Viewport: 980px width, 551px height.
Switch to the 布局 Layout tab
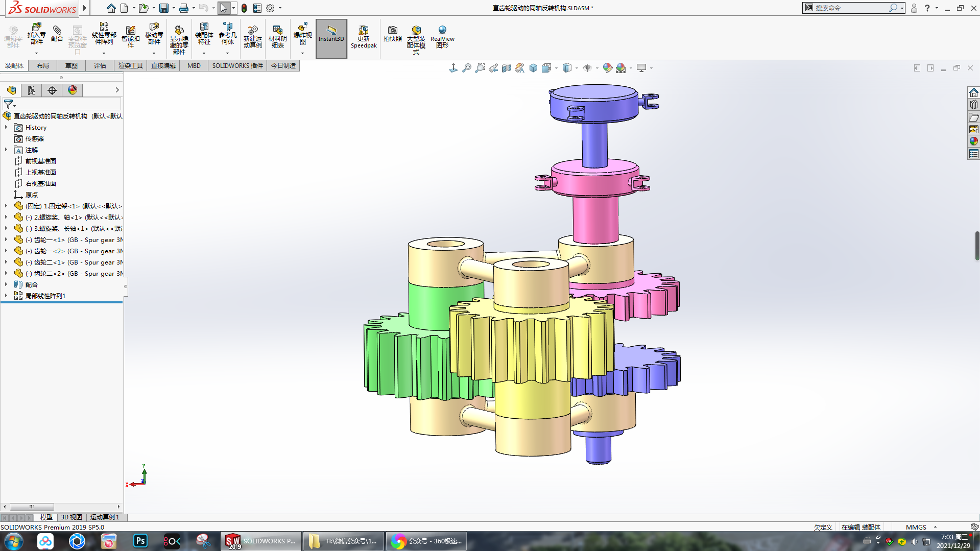[43, 66]
